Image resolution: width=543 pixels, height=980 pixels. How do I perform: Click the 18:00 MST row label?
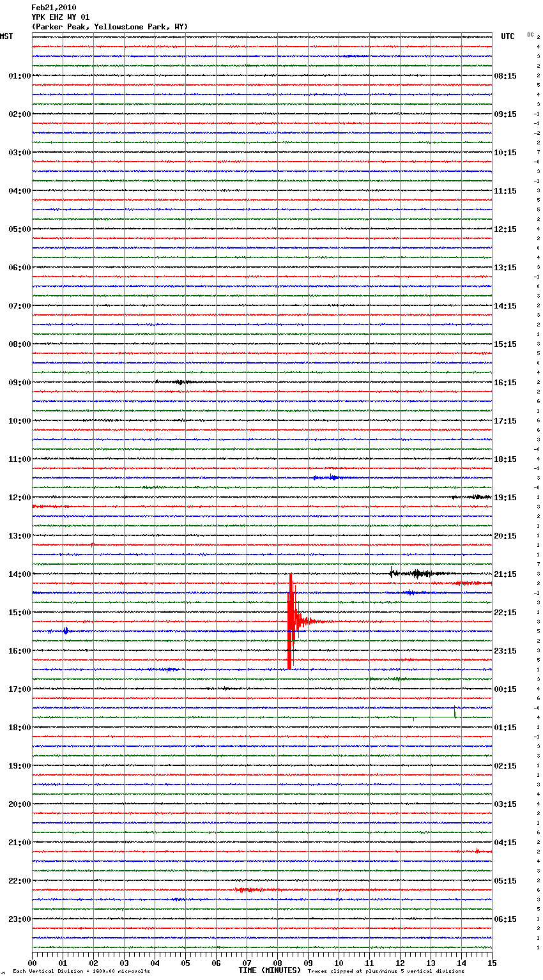coord(19,728)
